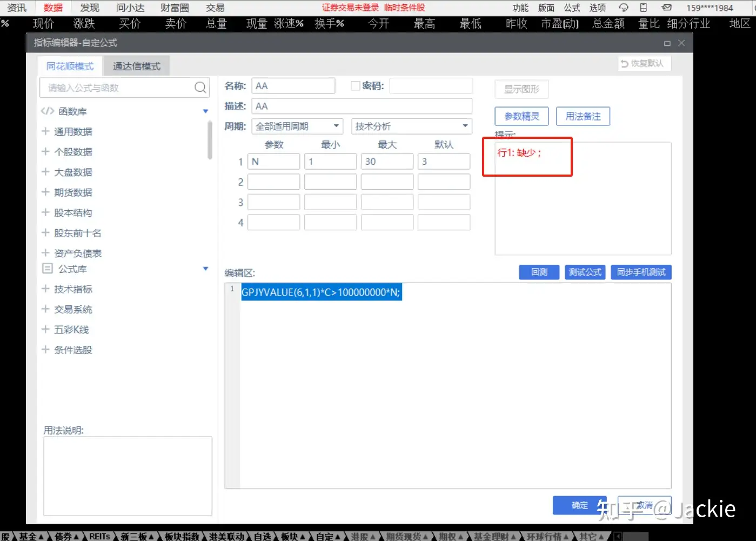
Task: Click parameter 1 default field showing 3
Action: point(444,161)
